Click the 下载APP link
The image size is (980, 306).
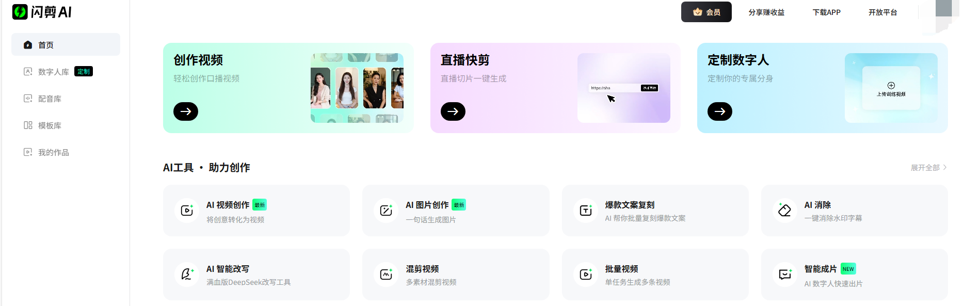pyautogui.click(x=826, y=12)
